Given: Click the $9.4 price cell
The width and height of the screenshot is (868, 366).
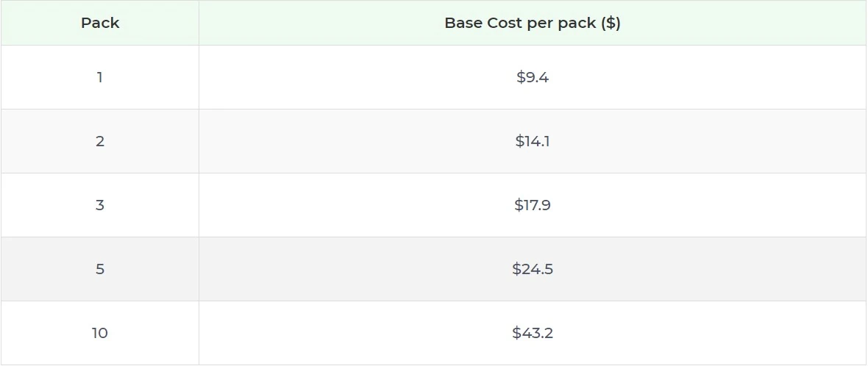Looking at the screenshot, I should (532, 77).
